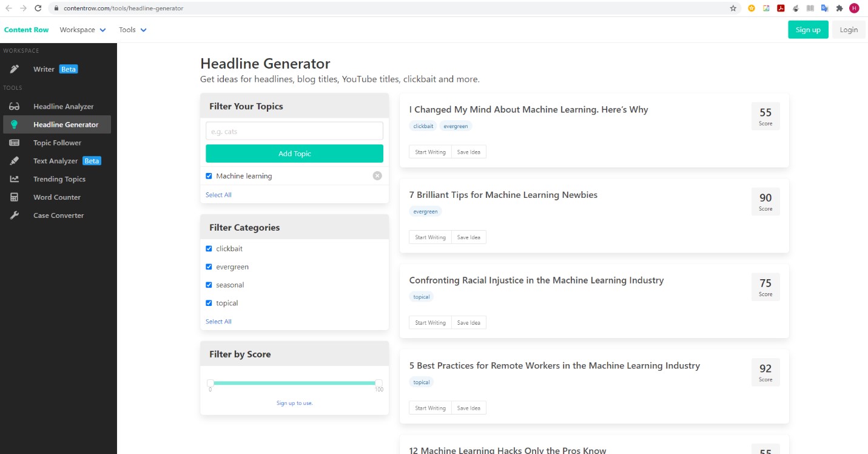Click the Sign up button

[808, 30]
